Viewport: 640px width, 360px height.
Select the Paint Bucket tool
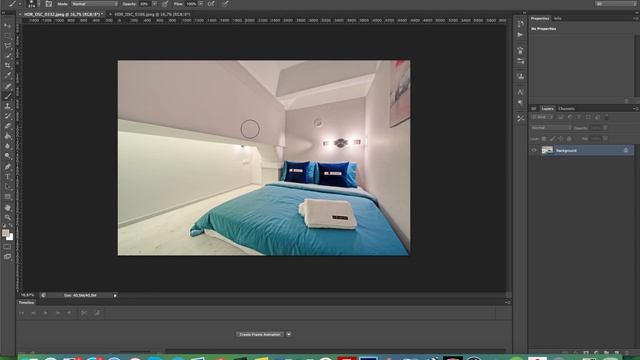coord(7,136)
